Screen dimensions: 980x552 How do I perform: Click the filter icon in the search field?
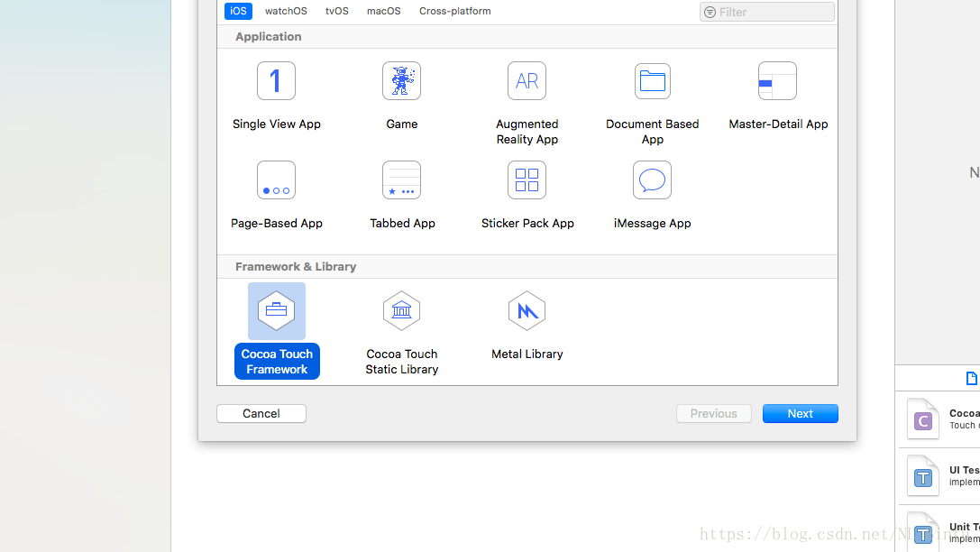pyautogui.click(x=710, y=12)
